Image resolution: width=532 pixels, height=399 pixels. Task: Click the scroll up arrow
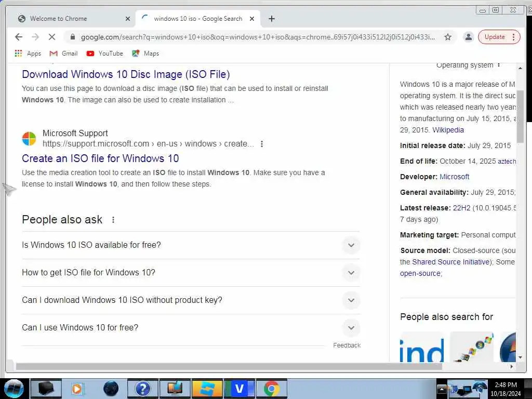tap(520, 68)
